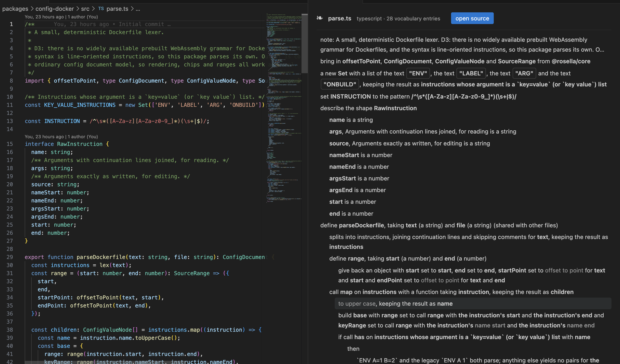Click the 'parse.ts' title in the right panel
This screenshot has width=620, height=364.
coord(339,18)
